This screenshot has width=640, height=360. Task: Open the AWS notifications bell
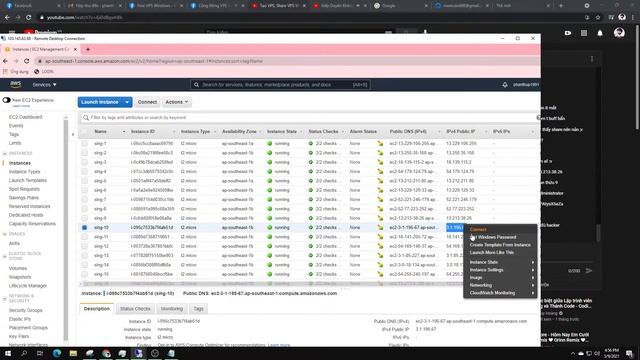tap(505, 84)
